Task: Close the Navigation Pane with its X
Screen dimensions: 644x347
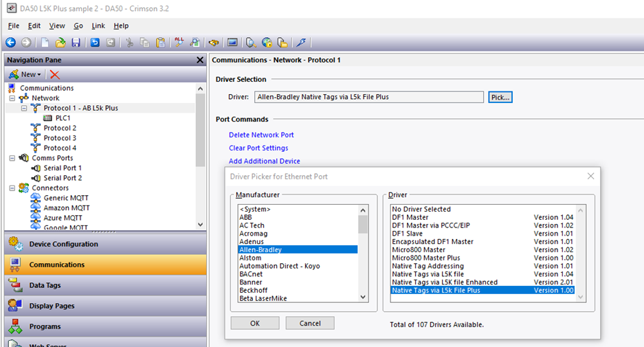Action: tap(200, 60)
